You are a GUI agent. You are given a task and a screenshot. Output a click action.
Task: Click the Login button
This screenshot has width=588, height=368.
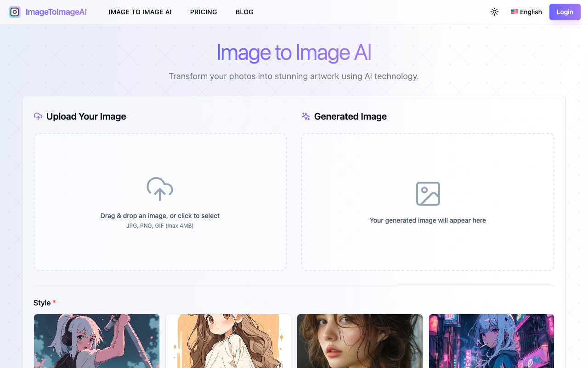(x=565, y=12)
